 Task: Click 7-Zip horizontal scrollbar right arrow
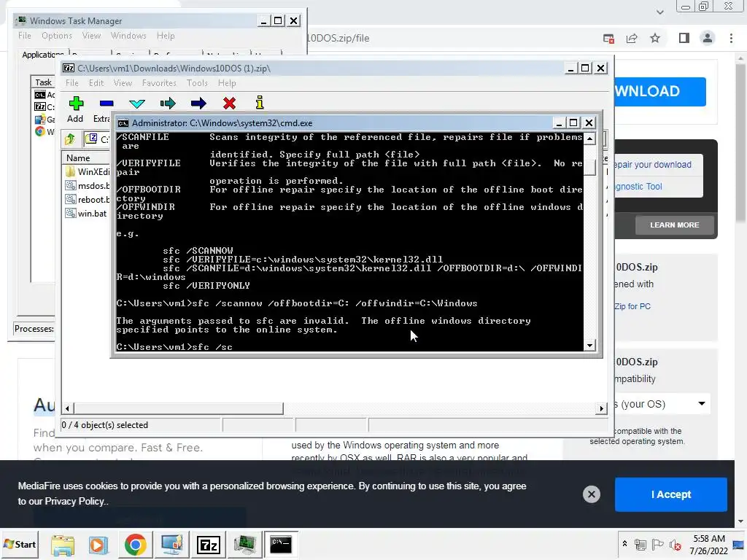click(x=602, y=408)
